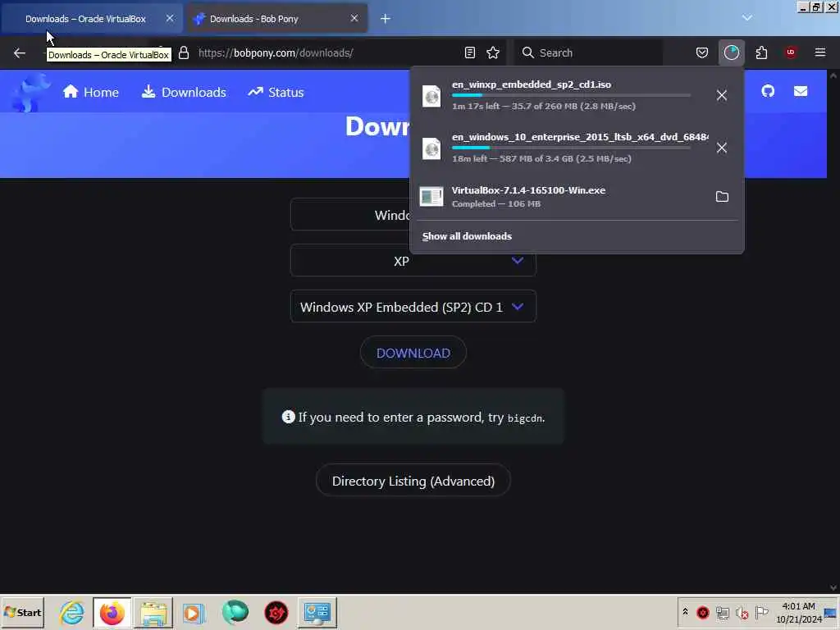The width and height of the screenshot is (840, 630).
Task: Click the en_winxp_embedded_sp2_cd1.iso file name
Action: [x=532, y=84]
